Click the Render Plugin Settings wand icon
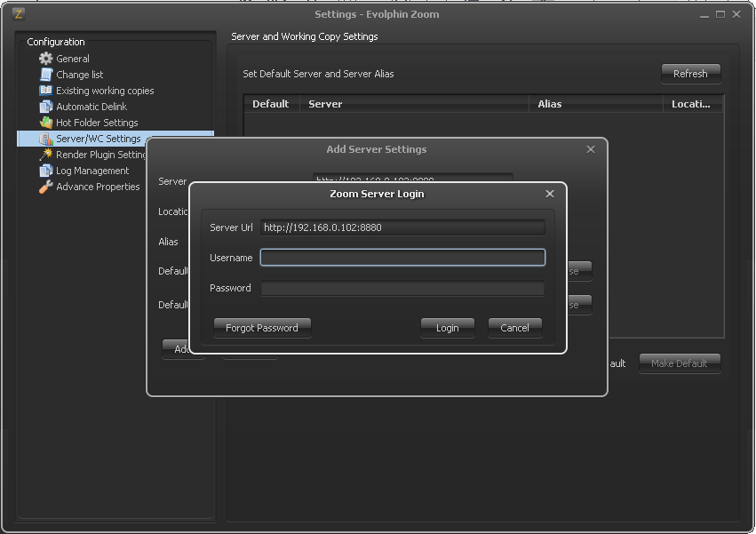Screen dimensions: 756x534 (x=46, y=155)
